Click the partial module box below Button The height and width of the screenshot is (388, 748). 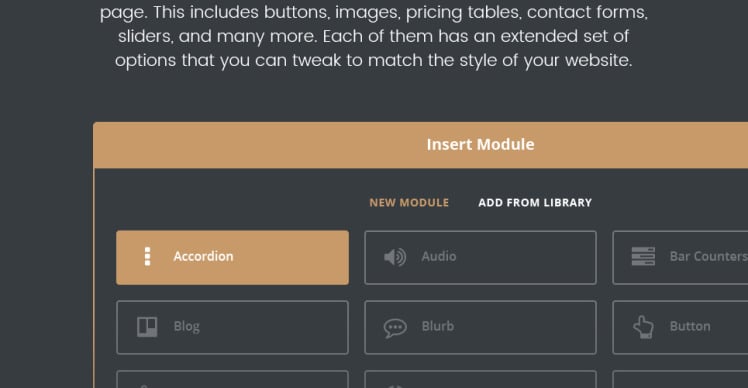pyautogui.click(x=680, y=379)
